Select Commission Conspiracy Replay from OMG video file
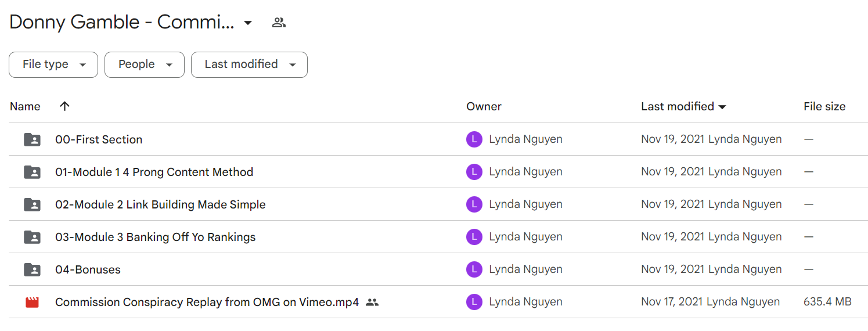Viewport: 868px width, 331px height. (x=207, y=302)
